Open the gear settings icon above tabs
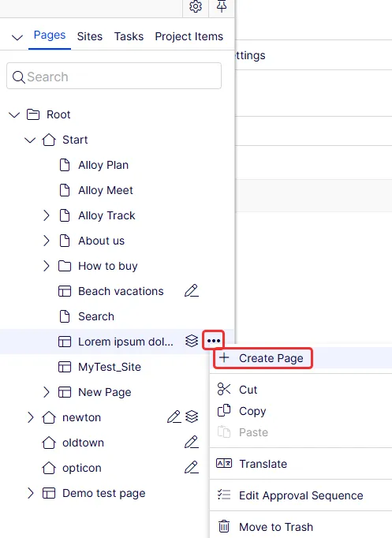The width and height of the screenshot is (392, 538). point(196,6)
